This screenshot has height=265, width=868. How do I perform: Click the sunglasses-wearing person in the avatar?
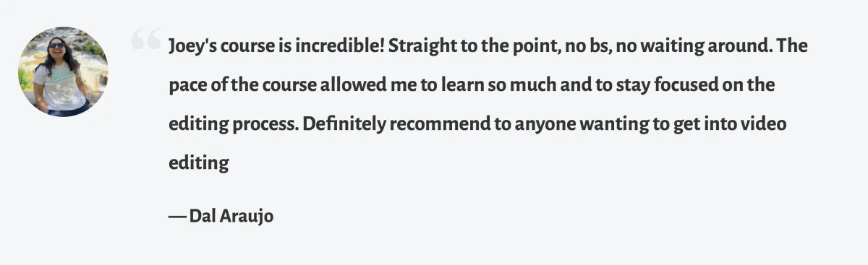click(61, 76)
